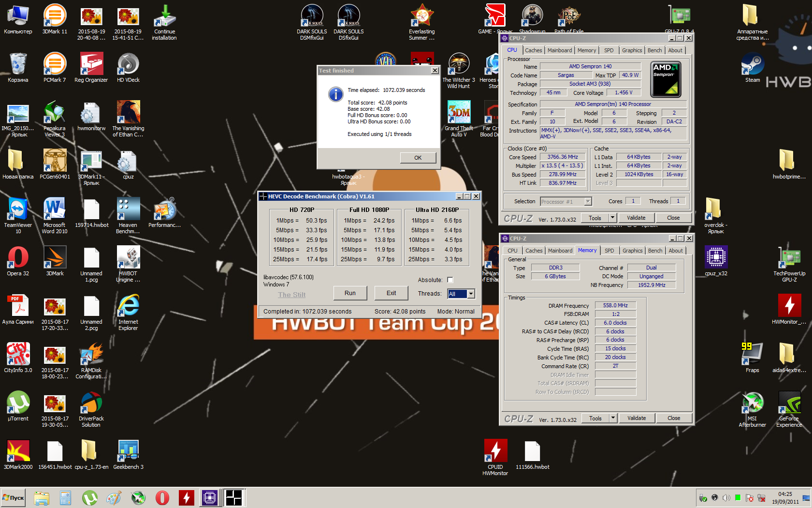The width and height of the screenshot is (812, 508).
Task: Select The Witcher 3 Wild Hunt icon
Action: (x=459, y=71)
